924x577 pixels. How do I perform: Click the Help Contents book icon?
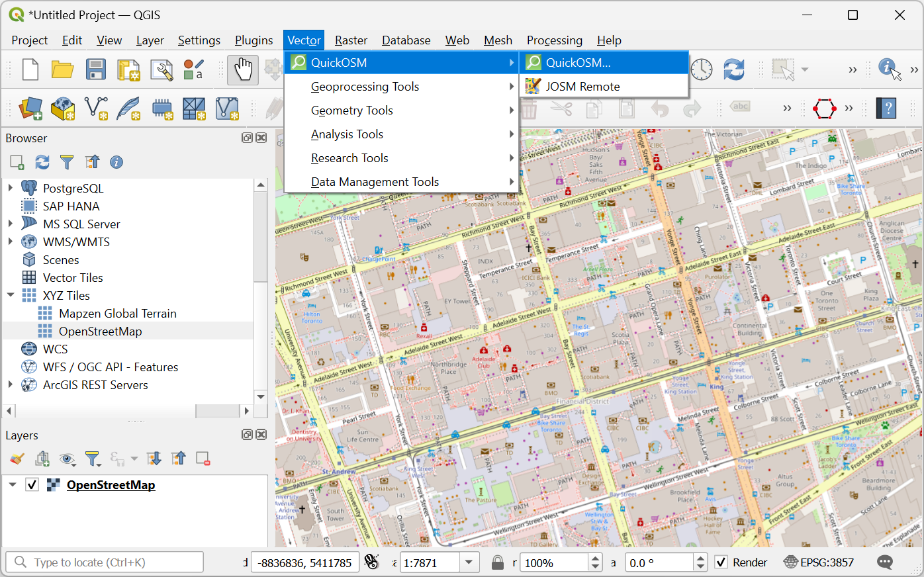point(886,109)
